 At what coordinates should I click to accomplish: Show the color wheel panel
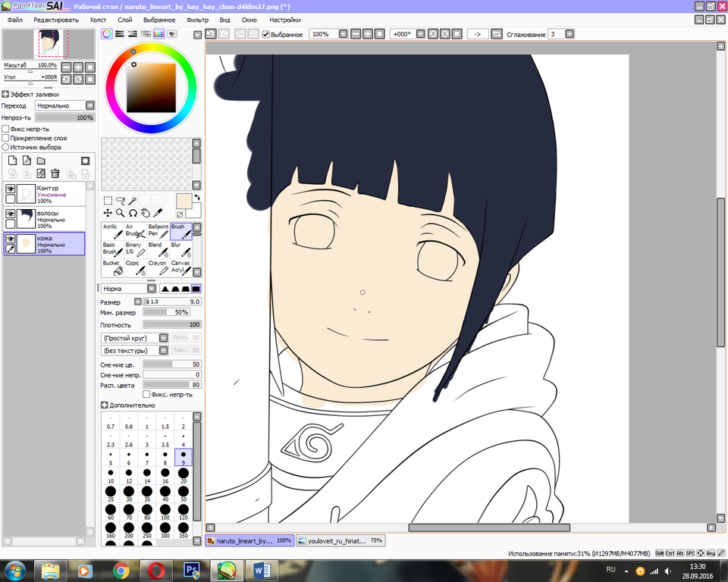107,34
